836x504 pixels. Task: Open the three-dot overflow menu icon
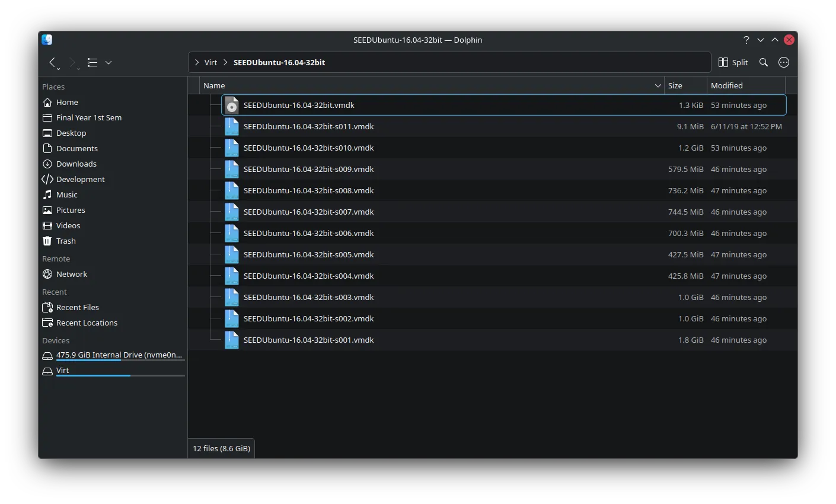[783, 62]
